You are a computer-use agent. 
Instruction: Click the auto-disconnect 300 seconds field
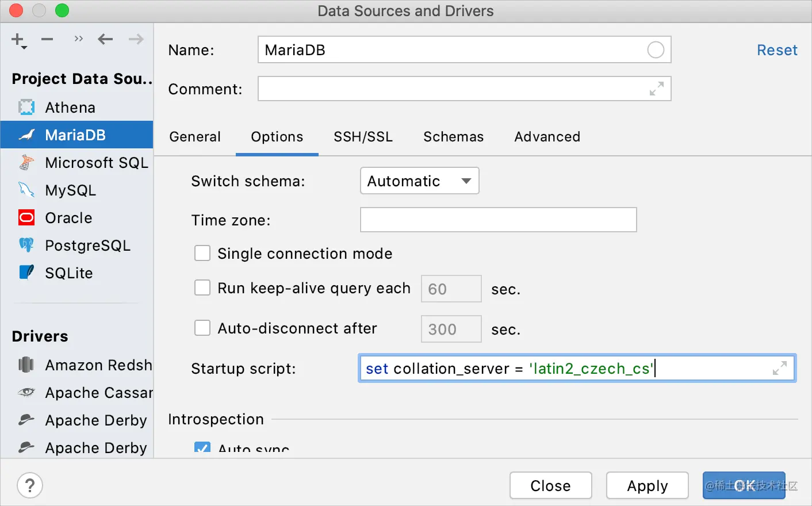(x=451, y=329)
